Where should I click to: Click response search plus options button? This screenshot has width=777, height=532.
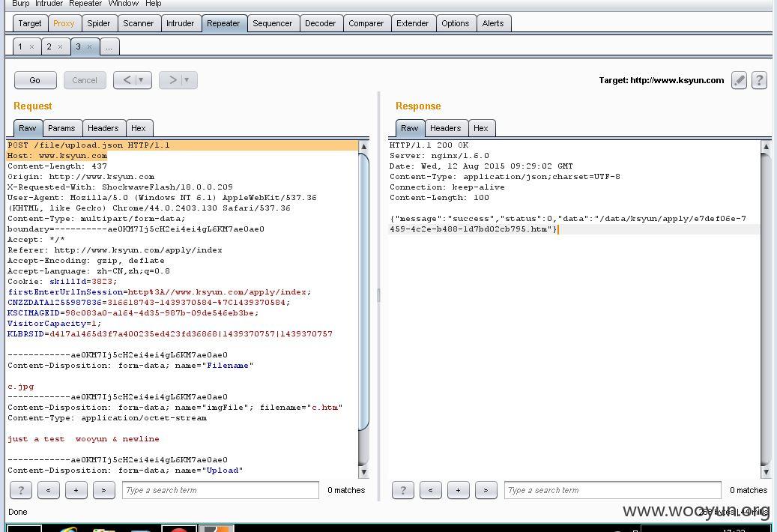point(459,490)
